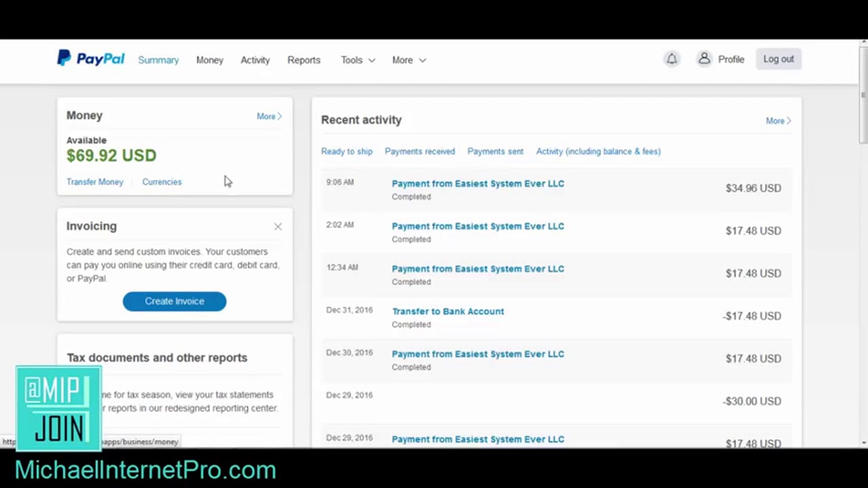Open the Reports tab

click(x=304, y=60)
